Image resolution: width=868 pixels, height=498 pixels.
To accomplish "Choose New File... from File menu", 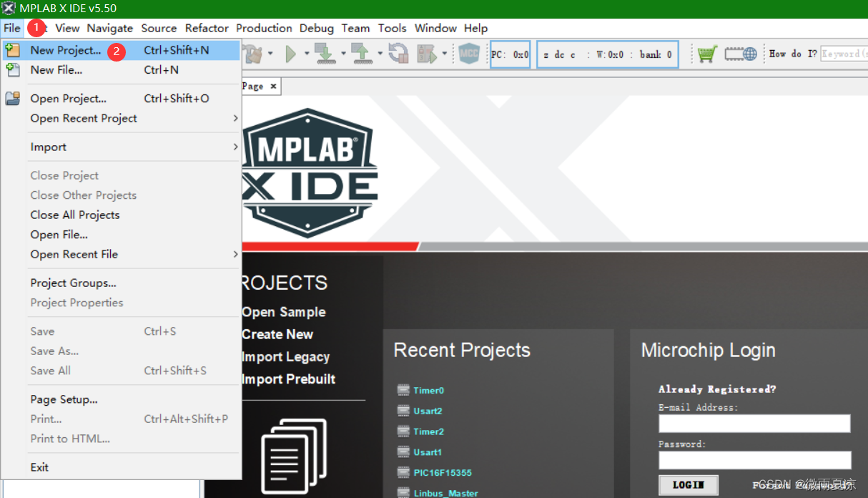I will (121, 69).
